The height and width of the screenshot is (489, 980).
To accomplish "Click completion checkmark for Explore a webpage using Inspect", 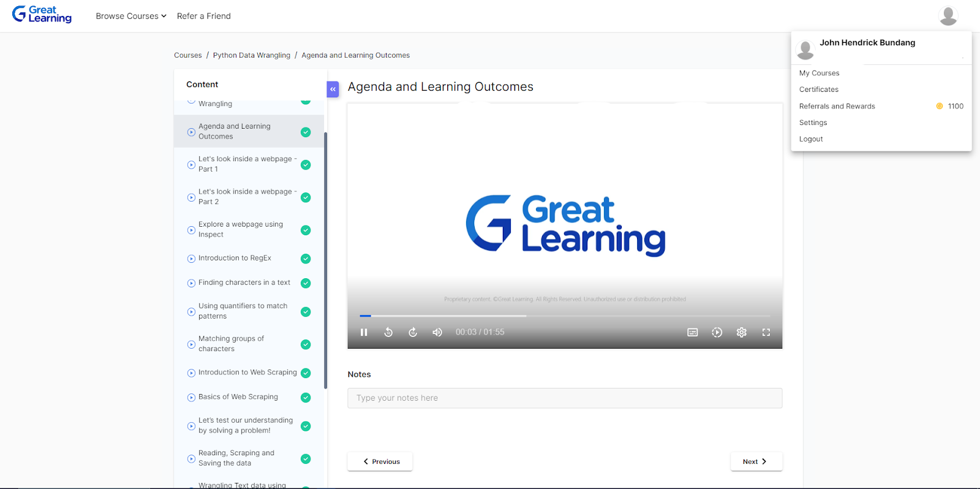I will [306, 230].
